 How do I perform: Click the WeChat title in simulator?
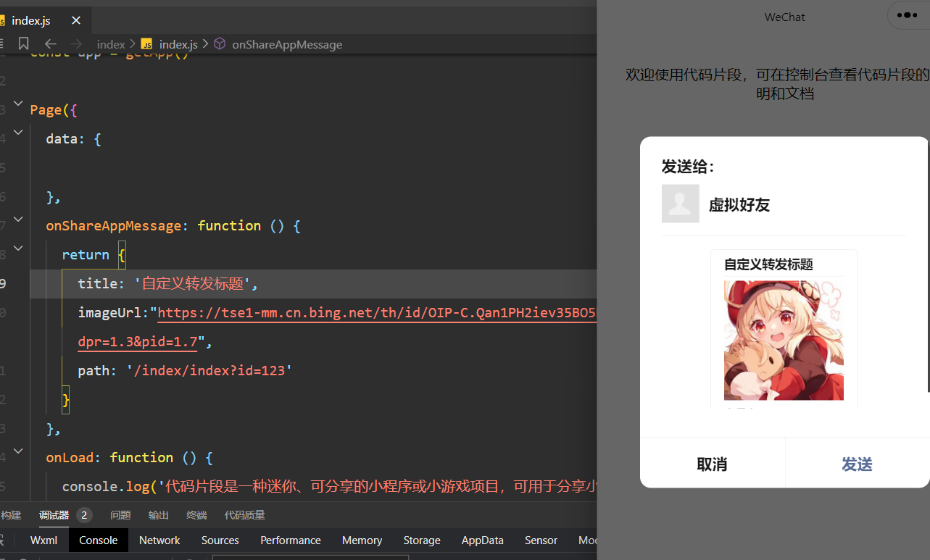(785, 17)
